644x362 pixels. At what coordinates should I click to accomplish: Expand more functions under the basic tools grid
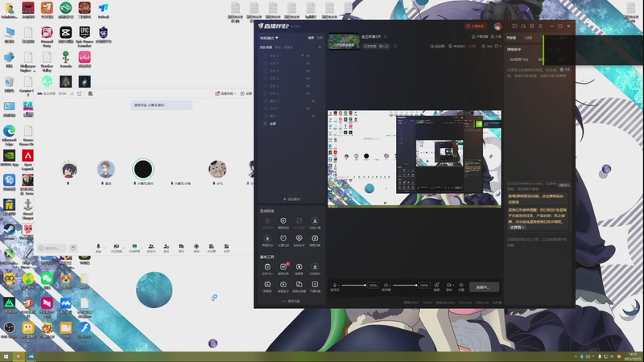pyautogui.click(x=291, y=301)
